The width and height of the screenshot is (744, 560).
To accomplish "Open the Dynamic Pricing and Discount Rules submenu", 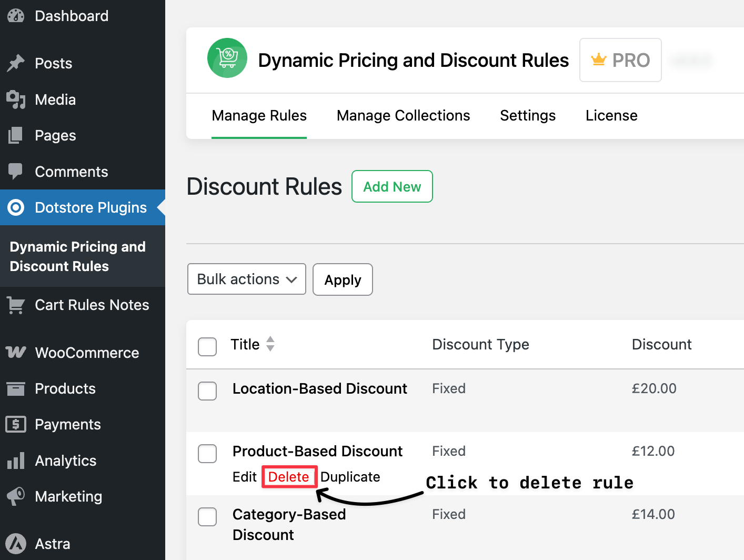I will pyautogui.click(x=77, y=256).
